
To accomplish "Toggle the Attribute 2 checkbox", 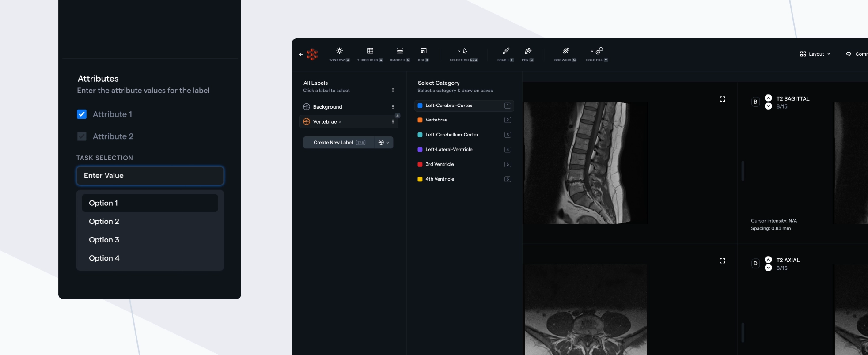I will [x=82, y=136].
